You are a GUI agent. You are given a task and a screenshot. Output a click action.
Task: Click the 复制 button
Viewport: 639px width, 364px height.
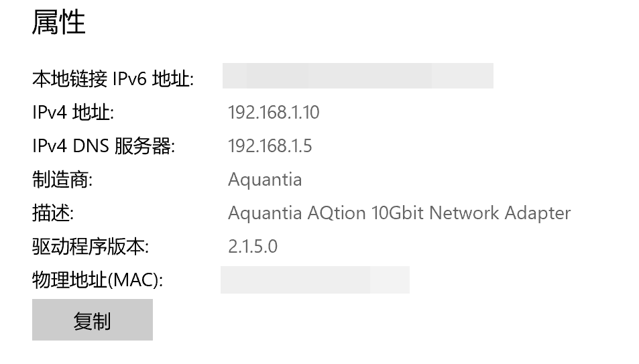tap(93, 320)
